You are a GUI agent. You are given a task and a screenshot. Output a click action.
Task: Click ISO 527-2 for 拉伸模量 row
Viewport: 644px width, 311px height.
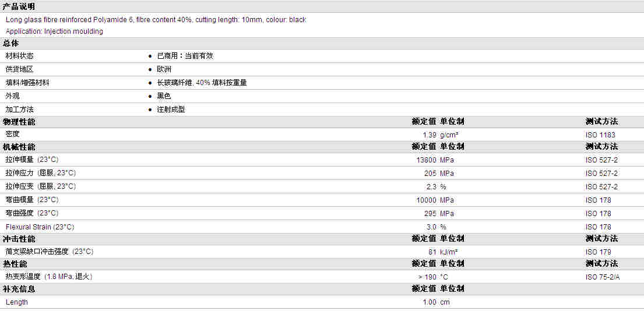(601, 160)
